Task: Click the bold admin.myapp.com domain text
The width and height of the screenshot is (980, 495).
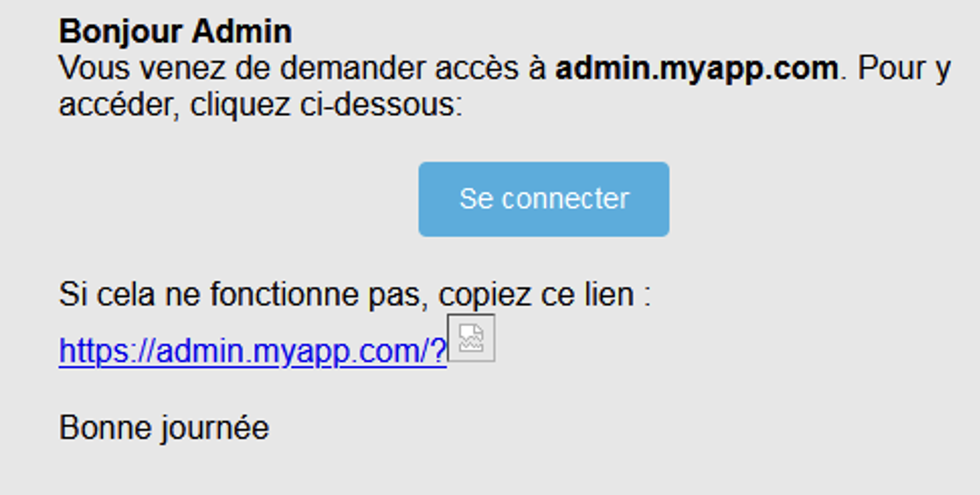Action: click(697, 68)
